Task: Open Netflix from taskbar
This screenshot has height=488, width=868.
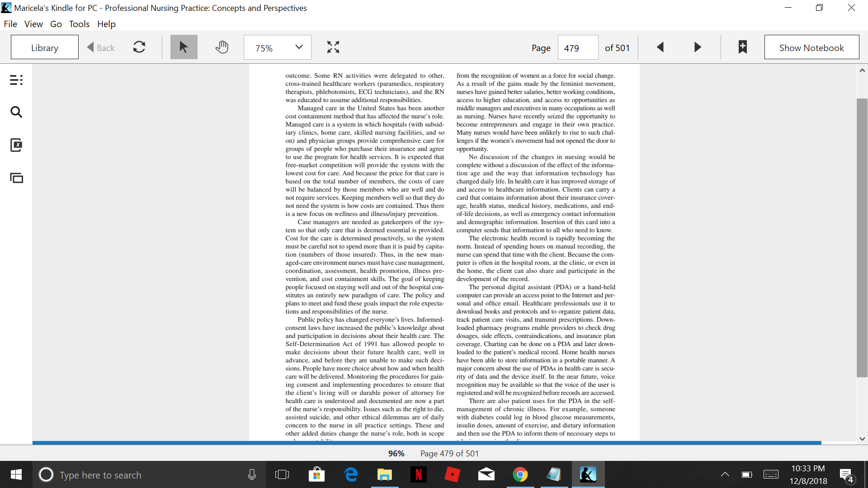Action: 419,474
